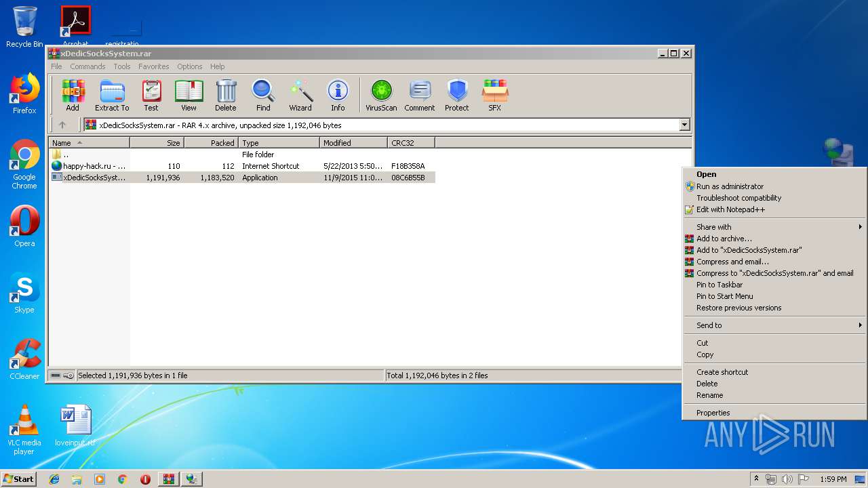Screen dimensions: 868x488
Task: Click the Delete trash icon in toolbar
Action: click(226, 95)
